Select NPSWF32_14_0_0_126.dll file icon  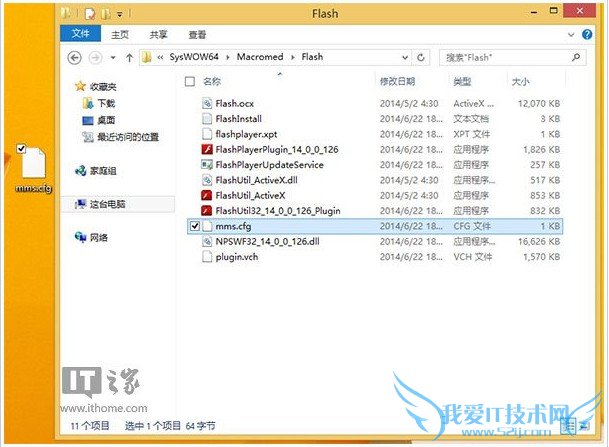(x=207, y=241)
